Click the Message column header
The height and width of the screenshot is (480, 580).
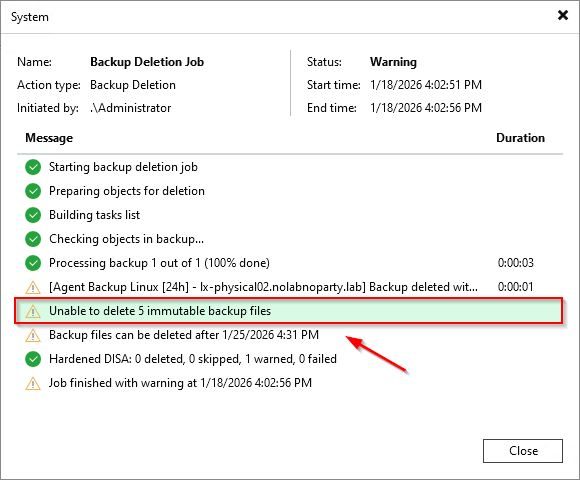[x=49, y=138]
